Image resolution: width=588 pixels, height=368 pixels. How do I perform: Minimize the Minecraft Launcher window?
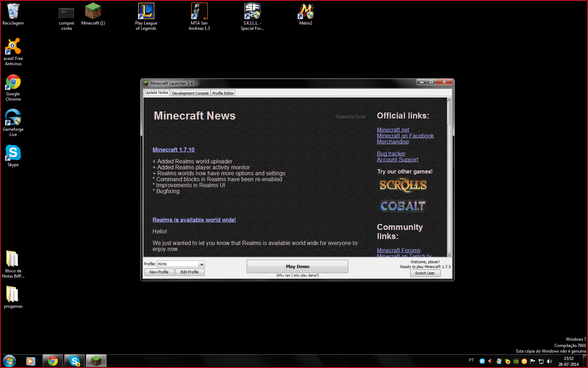coord(422,82)
